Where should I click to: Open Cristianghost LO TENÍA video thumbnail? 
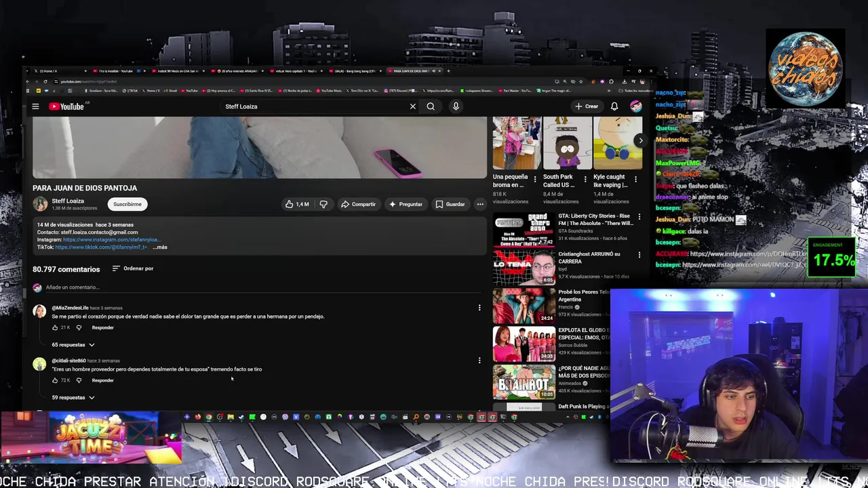pos(524,268)
